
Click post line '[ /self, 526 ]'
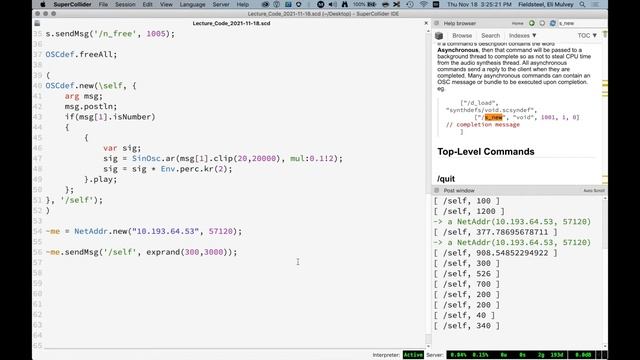(467, 274)
